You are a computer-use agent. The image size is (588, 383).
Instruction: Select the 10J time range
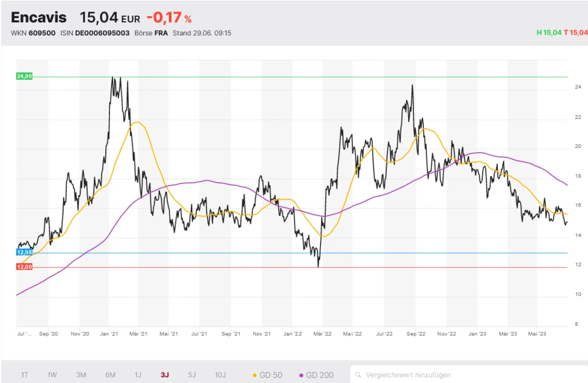point(220,374)
